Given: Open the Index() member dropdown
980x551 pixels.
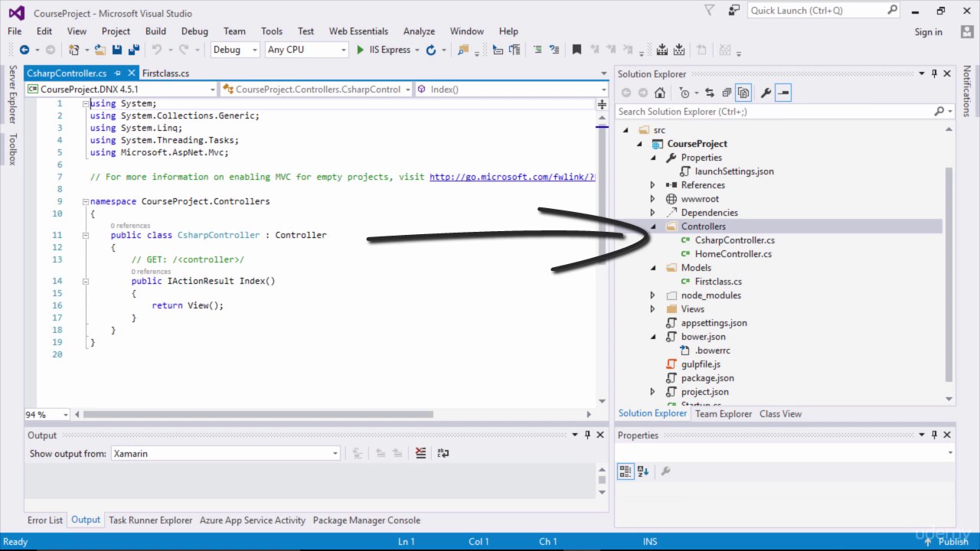Looking at the screenshot, I should coord(511,90).
